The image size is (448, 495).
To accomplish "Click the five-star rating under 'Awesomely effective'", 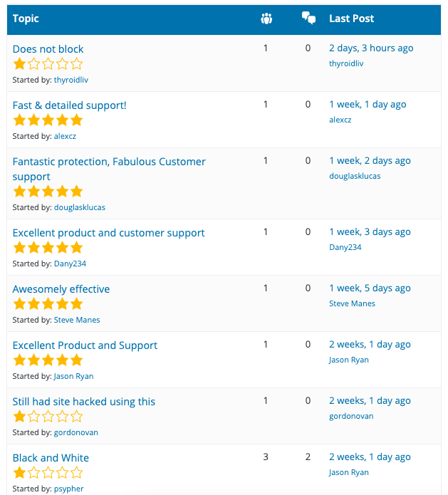I will coord(48,304).
